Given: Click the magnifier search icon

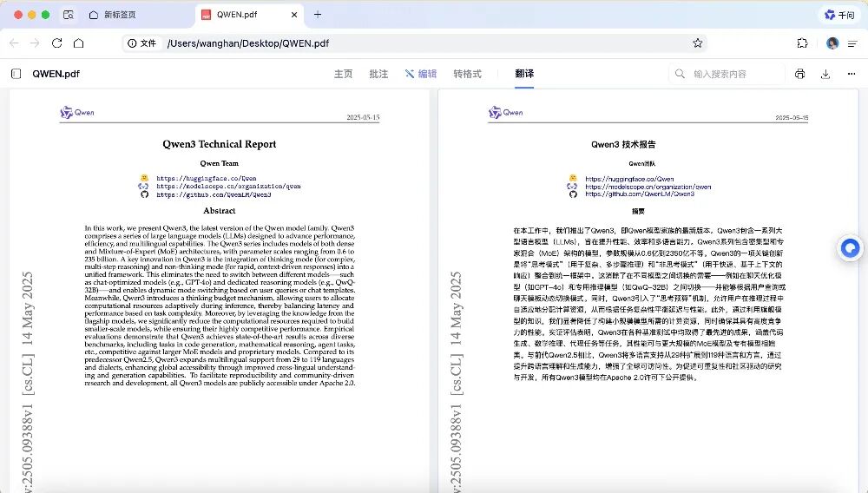Looking at the screenshot, I should click(680, 74).
